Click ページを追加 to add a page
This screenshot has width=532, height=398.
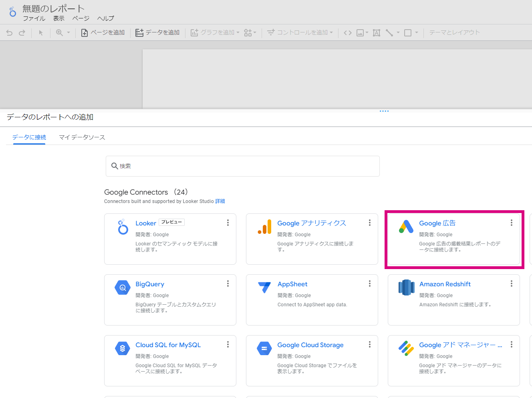click(x=103, y=33)
